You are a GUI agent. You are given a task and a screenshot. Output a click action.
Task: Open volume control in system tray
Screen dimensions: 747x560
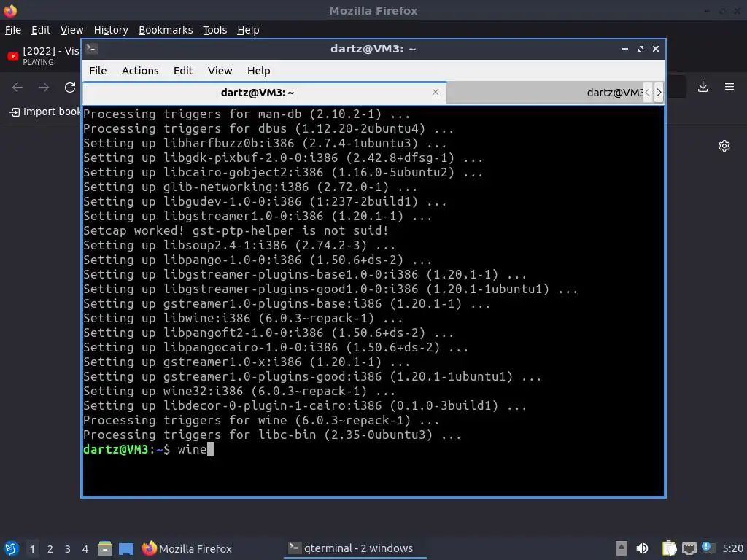pos(642,548)
